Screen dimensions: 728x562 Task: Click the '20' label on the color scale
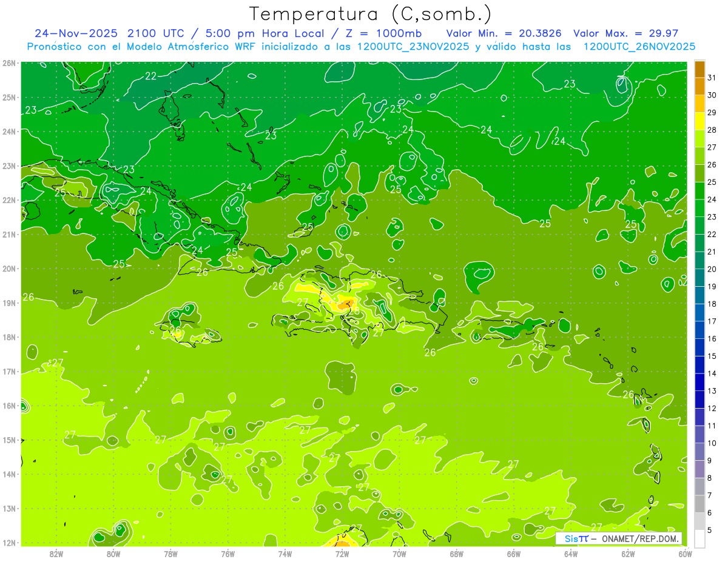click(x=712, y=269)
